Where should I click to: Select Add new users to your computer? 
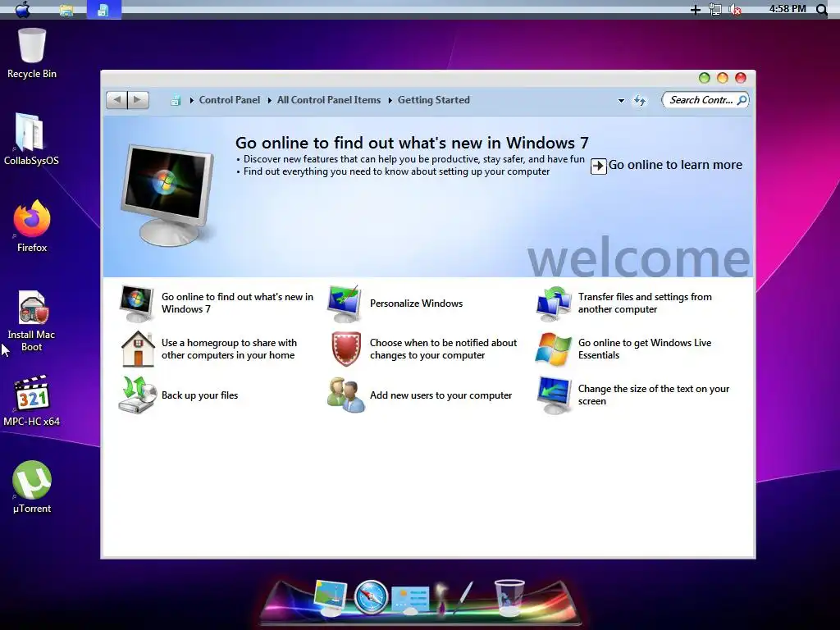tap(441, 395)
